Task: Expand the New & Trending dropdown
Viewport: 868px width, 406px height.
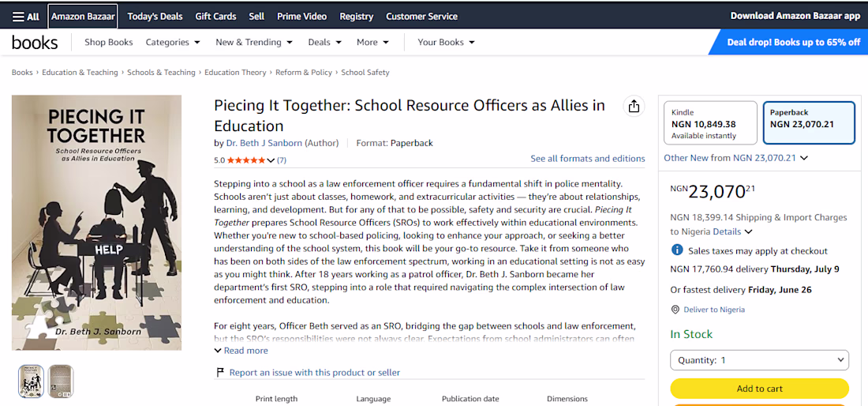Action: tap(253, 42)
